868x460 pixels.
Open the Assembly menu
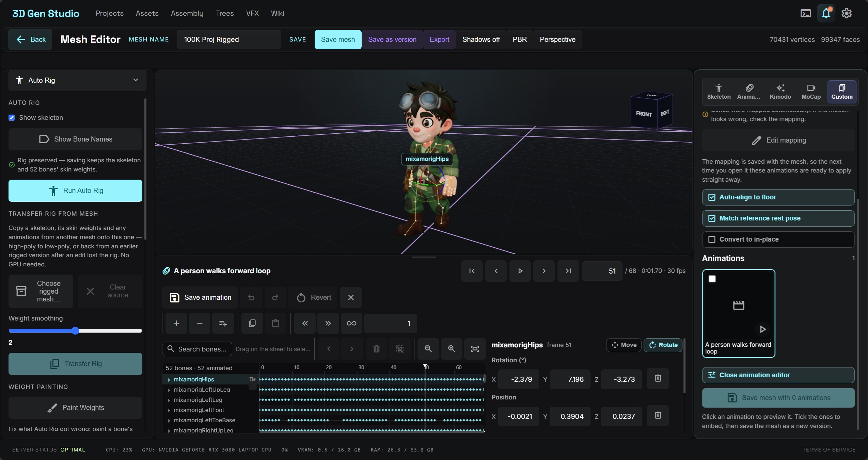point(187,13)
